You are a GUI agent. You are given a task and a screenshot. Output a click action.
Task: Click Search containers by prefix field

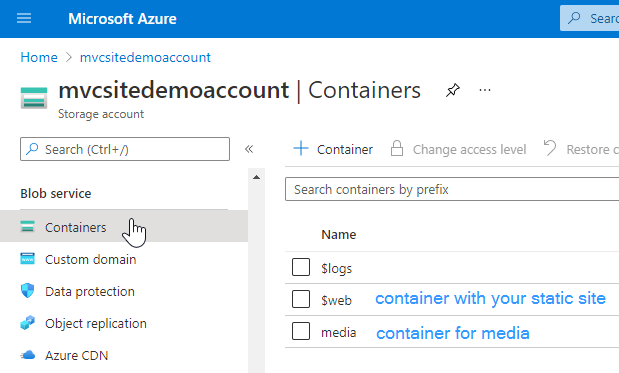452,189
